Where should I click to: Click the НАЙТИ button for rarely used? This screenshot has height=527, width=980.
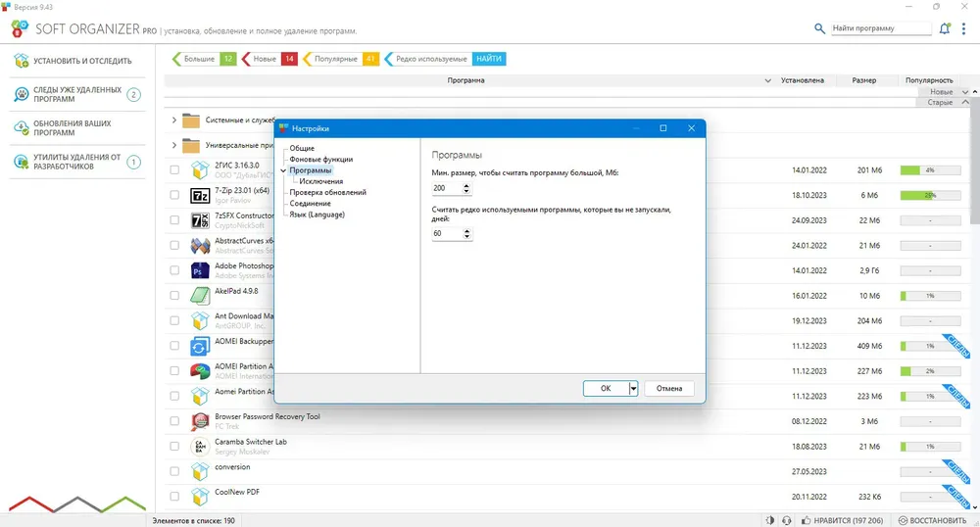(x=489, y=59)
